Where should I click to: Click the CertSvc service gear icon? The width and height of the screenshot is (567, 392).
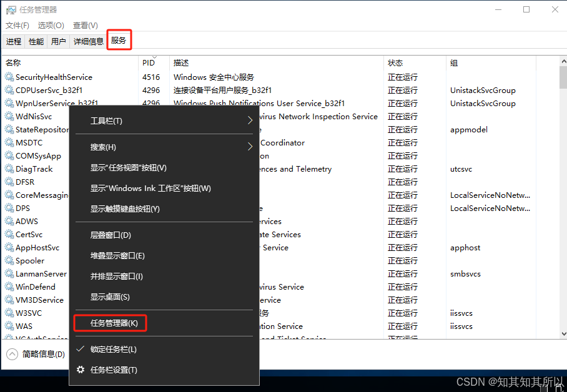[x=9, y=234]
